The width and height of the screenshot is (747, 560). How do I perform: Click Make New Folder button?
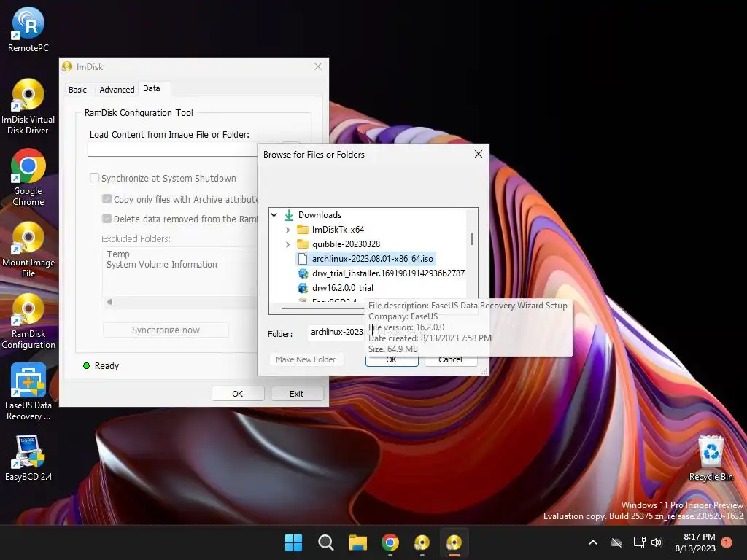click(x=306, y=359)
